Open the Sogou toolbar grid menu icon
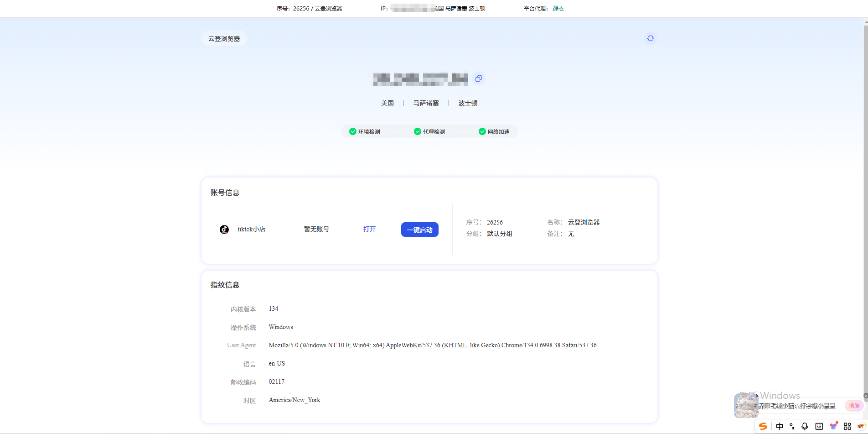The width and height of the screenshot is (868, 434). 847,426
